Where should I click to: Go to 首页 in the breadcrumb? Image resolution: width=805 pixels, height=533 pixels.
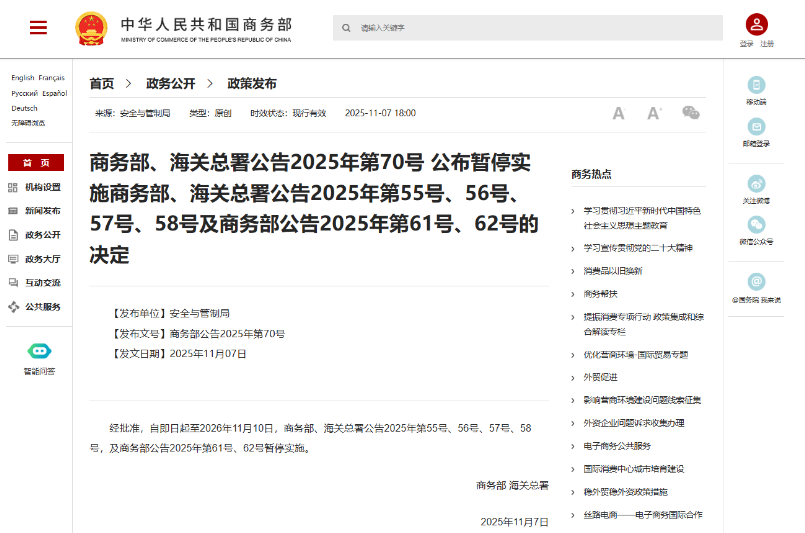[102, 83]
